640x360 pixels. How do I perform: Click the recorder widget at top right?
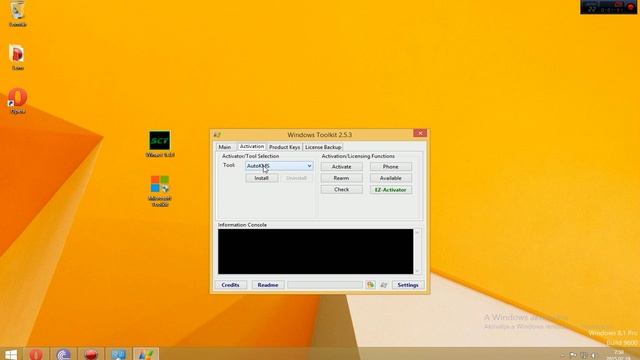tap(608, 7)
